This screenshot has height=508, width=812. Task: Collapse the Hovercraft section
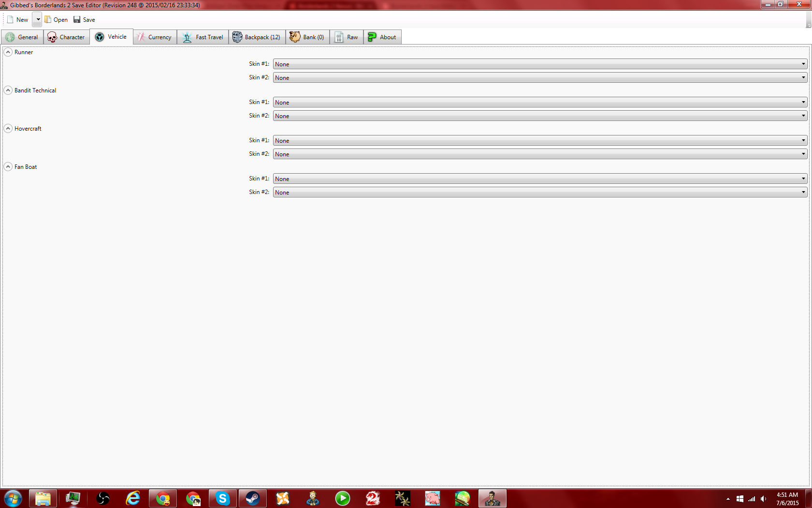coord(8,129)
